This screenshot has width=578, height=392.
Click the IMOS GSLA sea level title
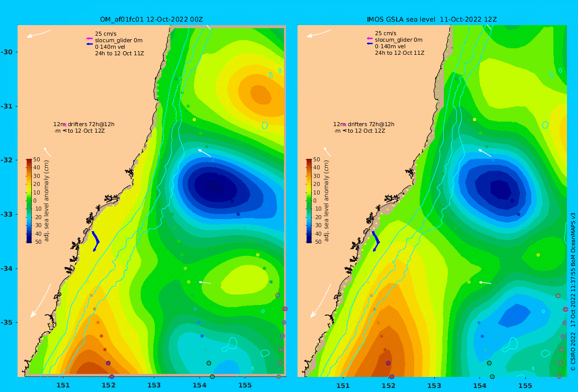coord(432,20)
